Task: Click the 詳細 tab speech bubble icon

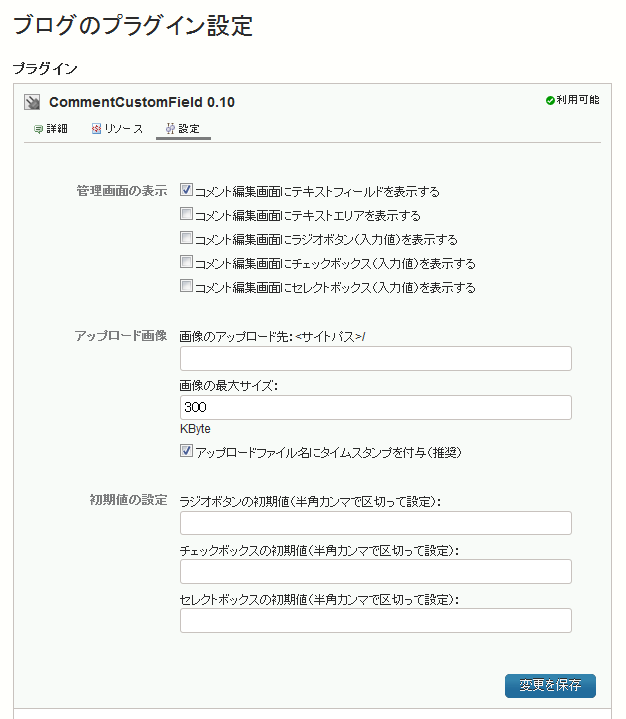Action: (x=39, y=129)
